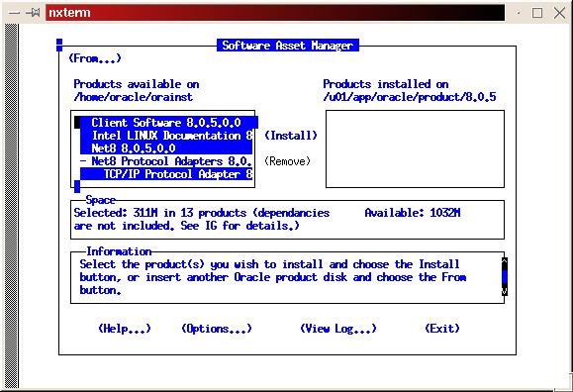Click the (Install) button
Image resolution: width=573 pixels, height=392 pixels.
pos(291,136)
